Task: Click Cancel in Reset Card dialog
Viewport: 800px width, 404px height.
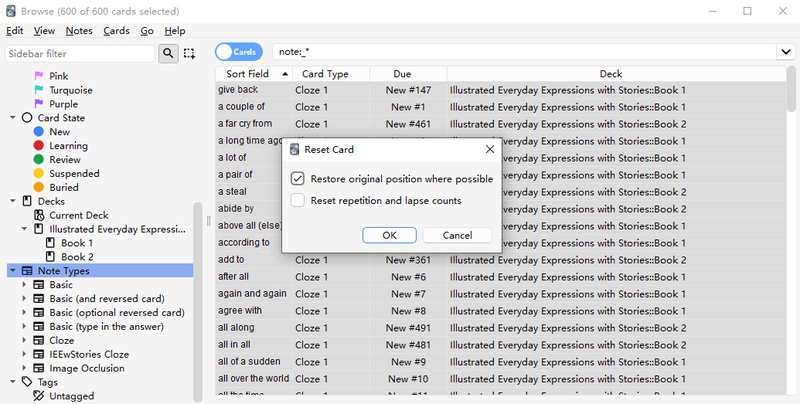Action: (x=457, y=235)
